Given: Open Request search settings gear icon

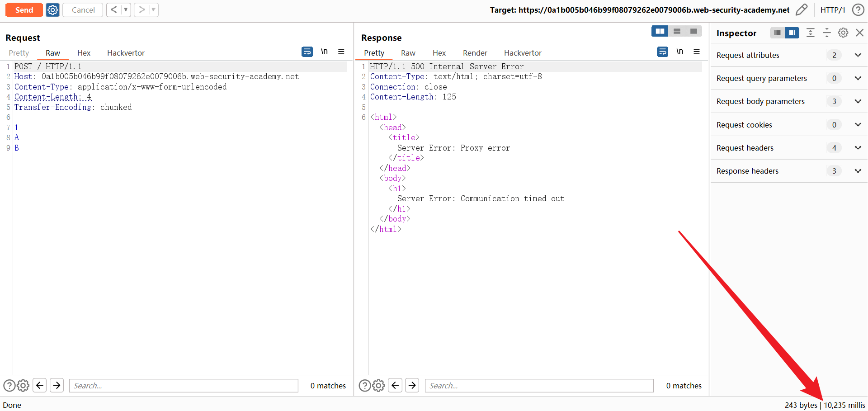Looking at the screenshot, I should tap(23, 385).
